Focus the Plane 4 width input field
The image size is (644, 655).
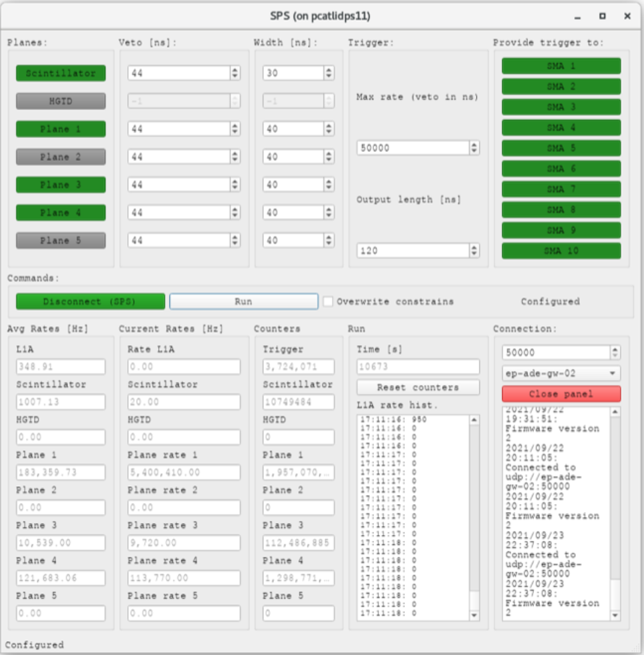click(293, 213)
